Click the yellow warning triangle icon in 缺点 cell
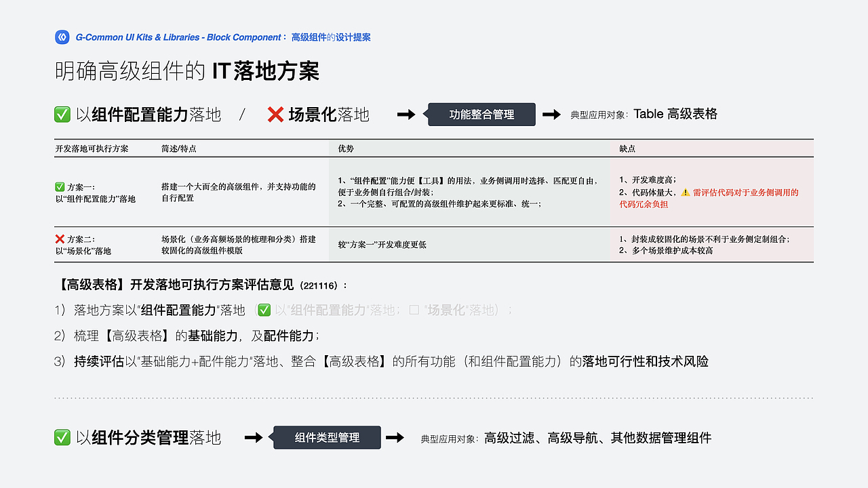This screenshot has height=488, width=868. (685, 192)
